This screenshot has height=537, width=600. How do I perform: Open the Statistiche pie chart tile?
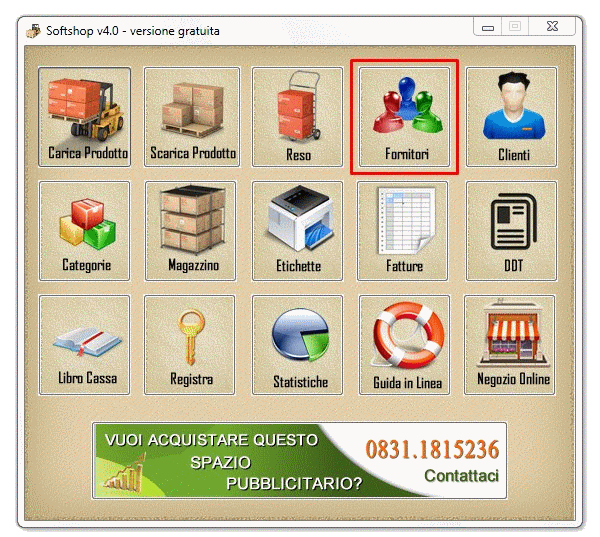297,345
